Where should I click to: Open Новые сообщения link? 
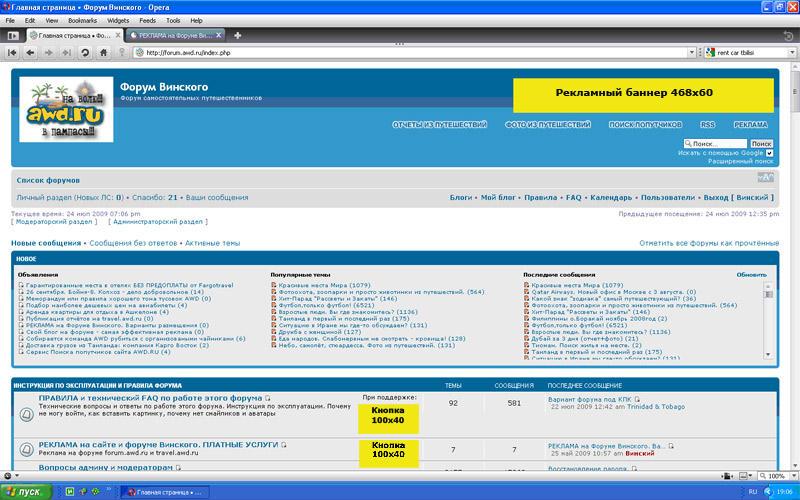tap(46, 243)
